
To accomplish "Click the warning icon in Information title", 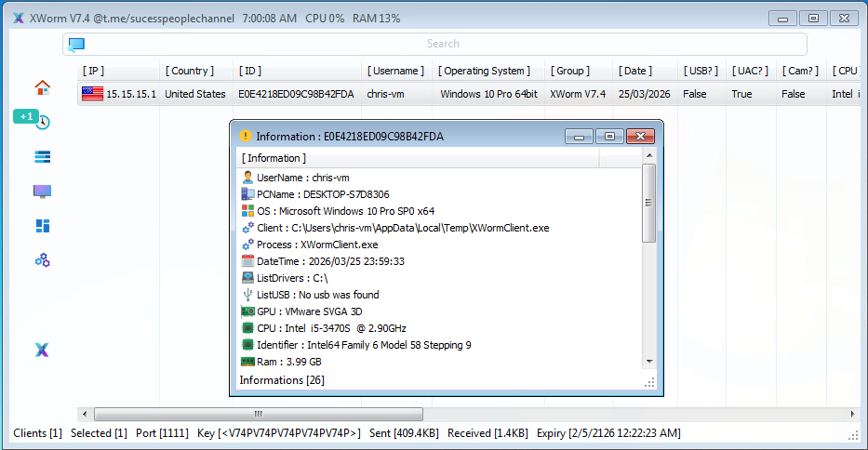I will [246, 136].
